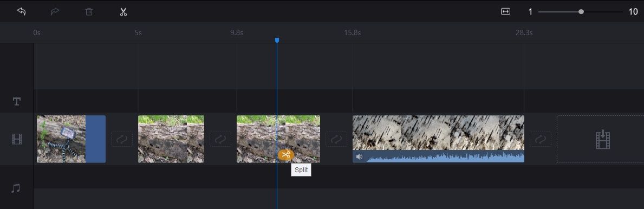Click the blue playhead marker handle

(277, 40)
